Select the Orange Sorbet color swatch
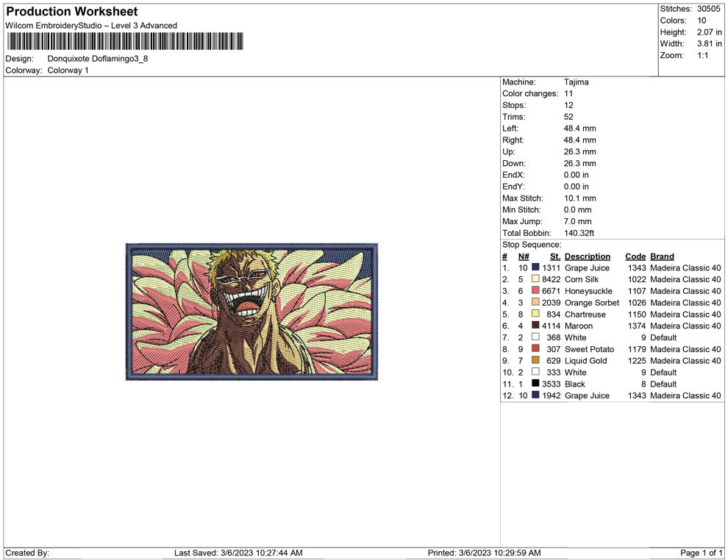The image size is (728, 560). 535,302
